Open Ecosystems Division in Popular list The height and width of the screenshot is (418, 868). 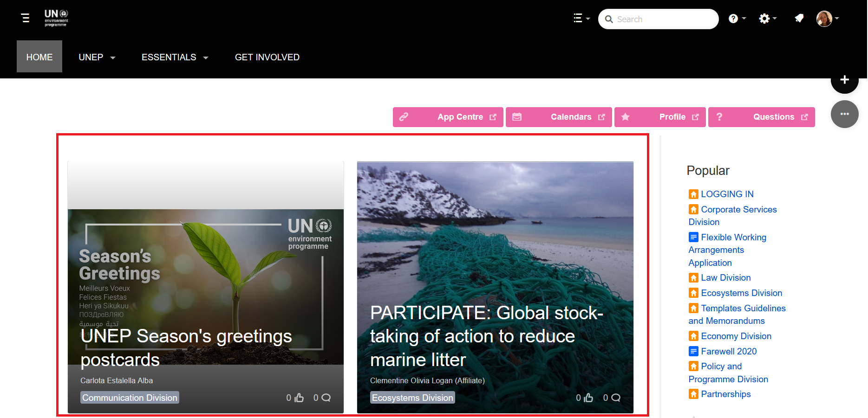coord(742,293)
